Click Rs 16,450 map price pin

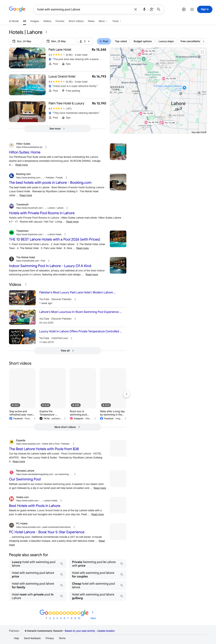[169, 78]
